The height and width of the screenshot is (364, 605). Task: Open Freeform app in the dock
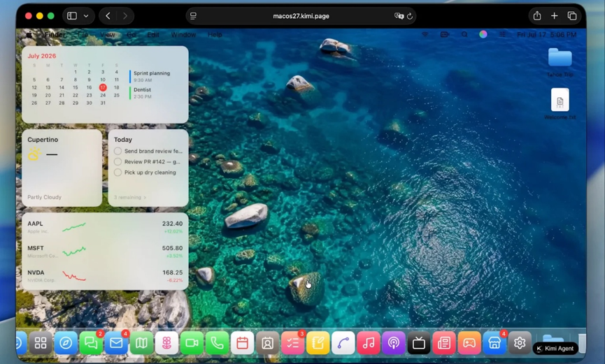coord(343,343)
